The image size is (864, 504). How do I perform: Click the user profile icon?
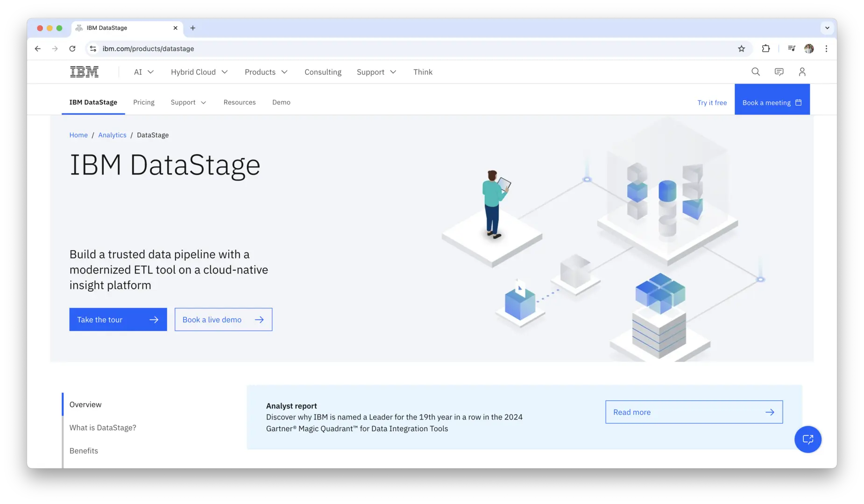(802, 72)
